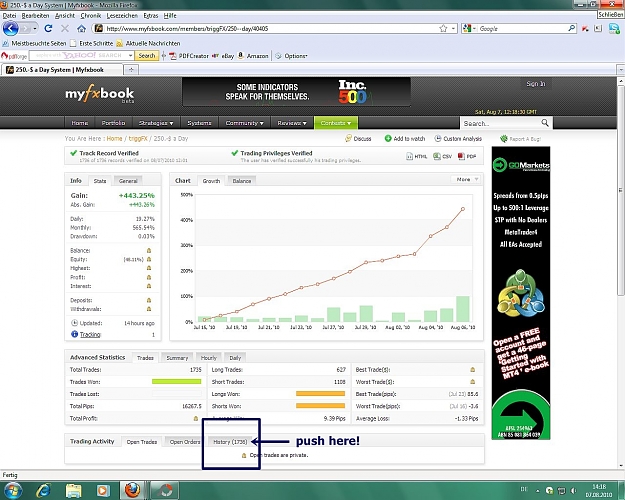
Task: Click the search magnifier in Google box
Action: [572, 28]
